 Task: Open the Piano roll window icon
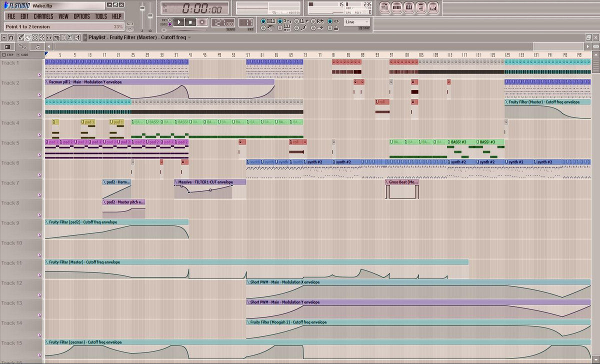[409, 7]
